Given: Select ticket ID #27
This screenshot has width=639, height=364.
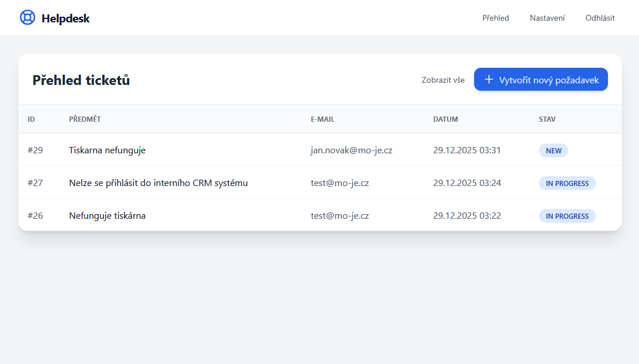Looking at the screenshot, I should click(x=35, y=183).
